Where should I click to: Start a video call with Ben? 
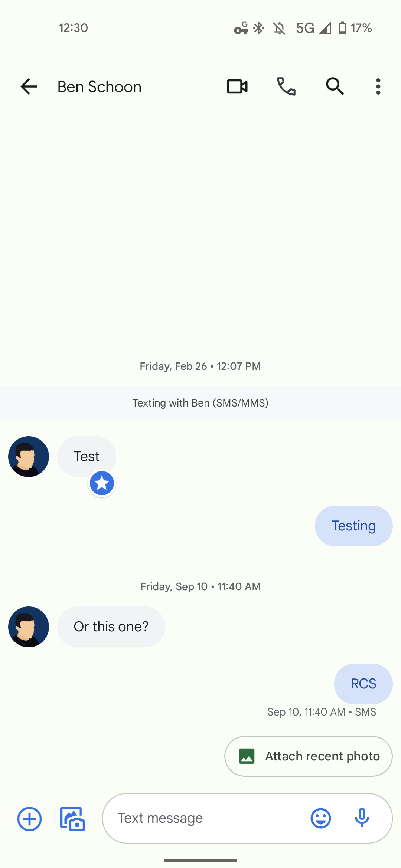pyautogui.click(x=237, y=87)
